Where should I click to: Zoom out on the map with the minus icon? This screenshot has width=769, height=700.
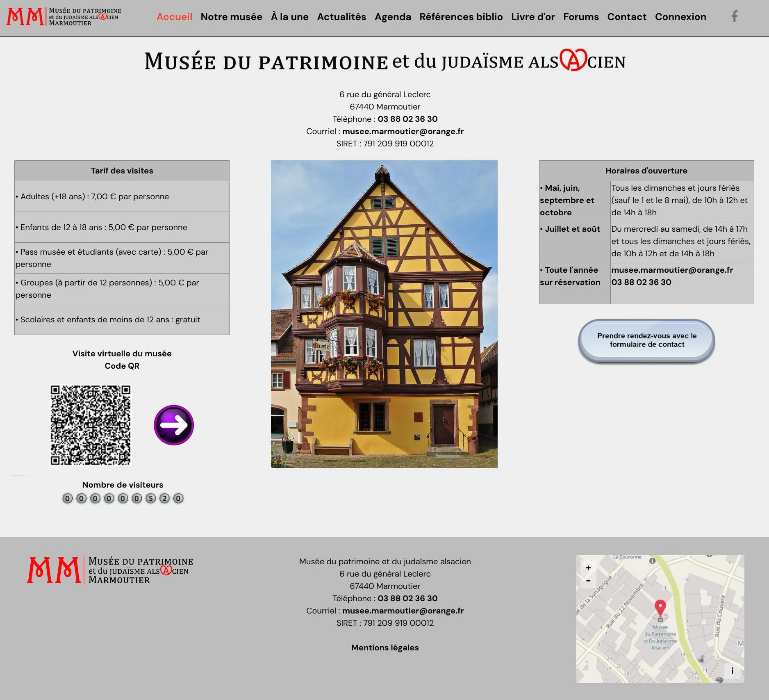pyautogui.click(x=589, y=581)
